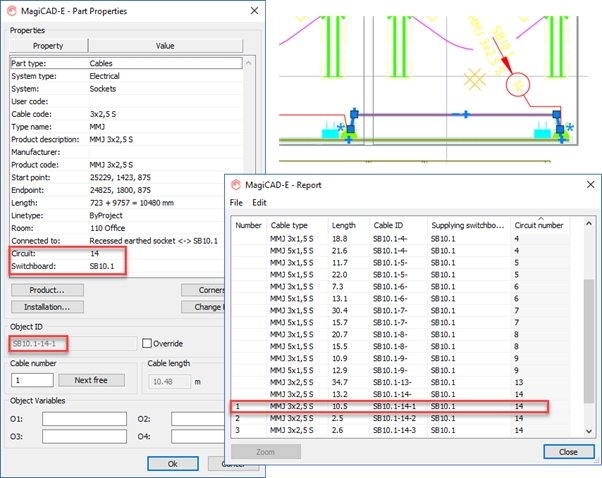Close the Part Properties dialog
Viewport: 602px width, 478px height.
(x=254, y=11)
